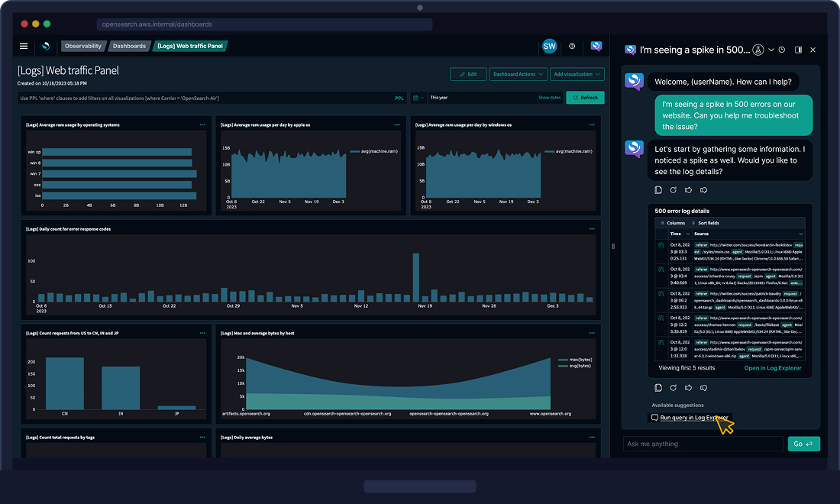This screenshot has height=504, width=840.
Task: Open options of 'ram usage per day by windows os' panel
Action: pos(592,124)
